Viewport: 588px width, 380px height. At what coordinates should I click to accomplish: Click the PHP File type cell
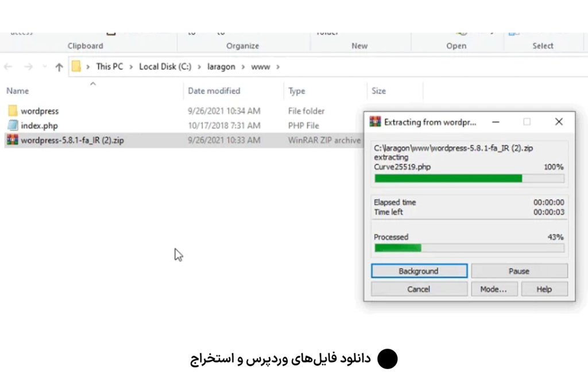click(x=303, y=126)
